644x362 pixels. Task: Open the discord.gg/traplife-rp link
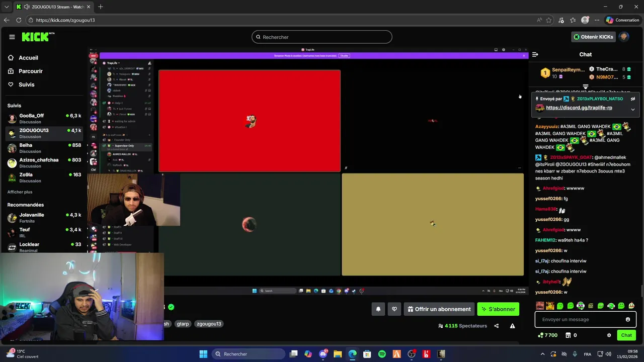pyautogui.click(x=579, y=108)
